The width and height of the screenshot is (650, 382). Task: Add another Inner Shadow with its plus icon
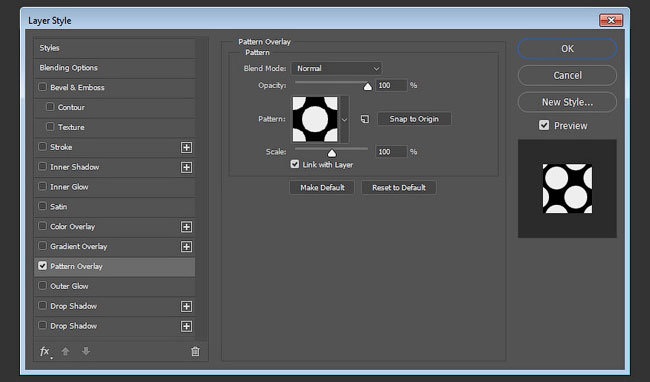186,167
